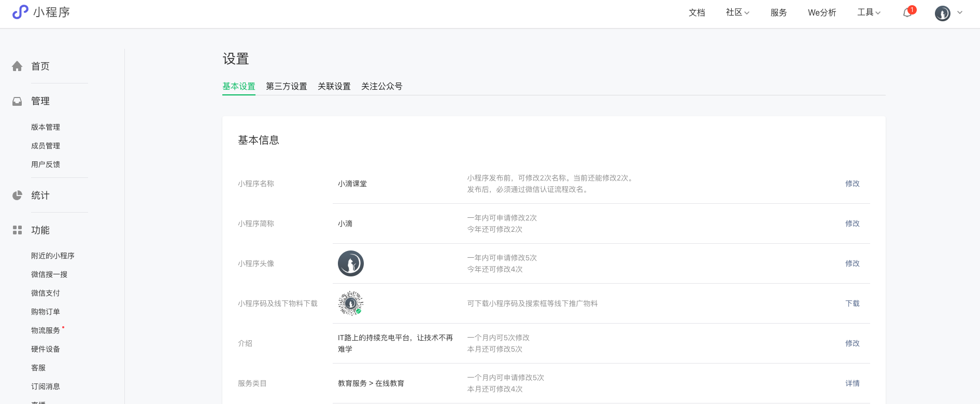Viewport: 980px width, 404px height.
Task: Open 客服 in sidebar
Action: pyautogui.click(x=38, y=368)
